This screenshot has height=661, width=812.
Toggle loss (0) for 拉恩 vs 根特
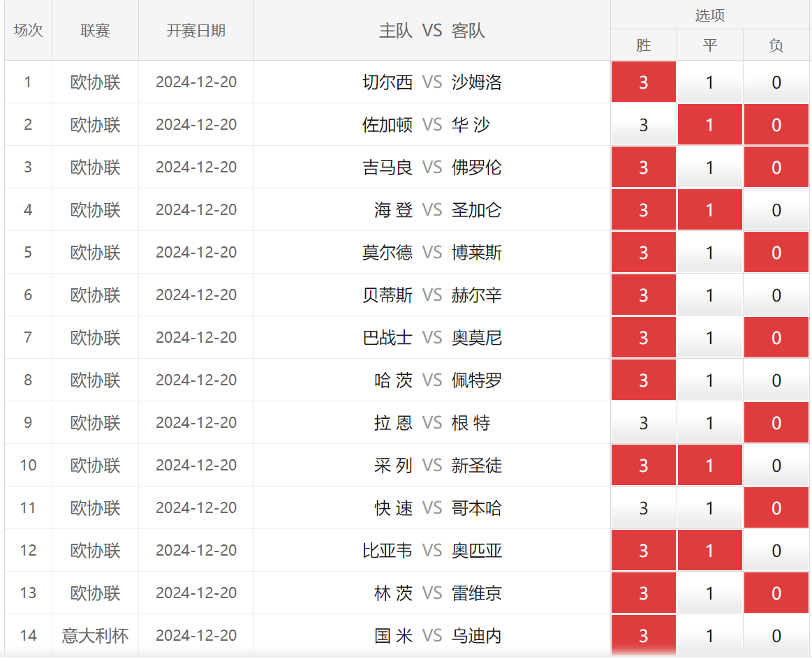(776, 422)
